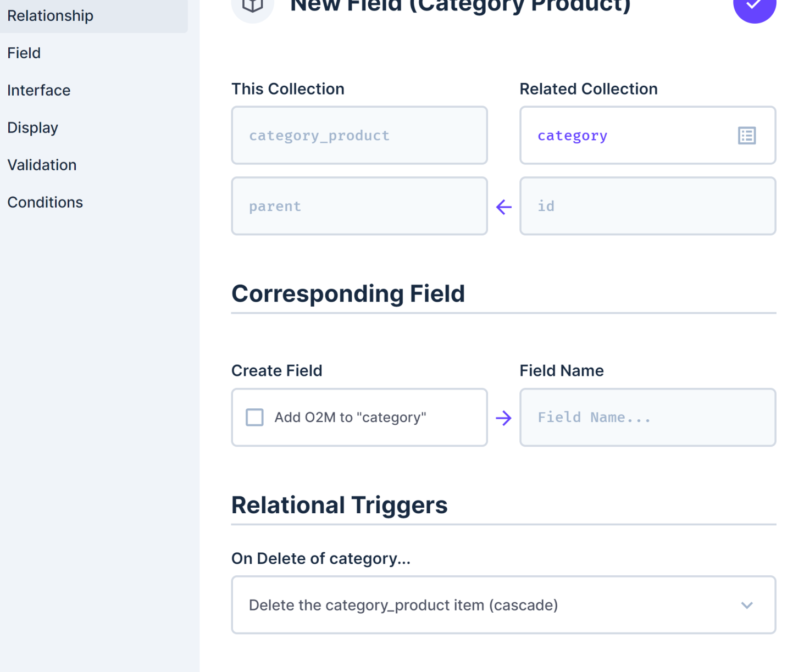Click the id related field input
804x672 pixels.
pos(647,206)
